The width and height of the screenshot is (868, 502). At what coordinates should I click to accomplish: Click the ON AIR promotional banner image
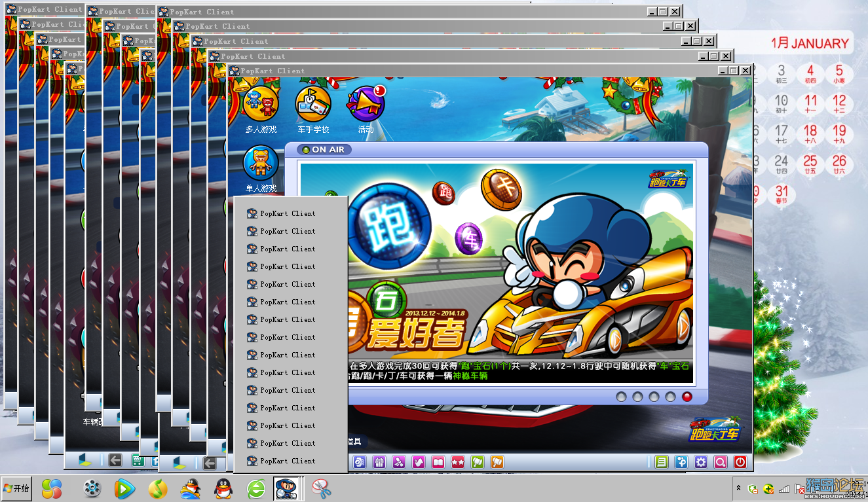(x=496, y=272)
